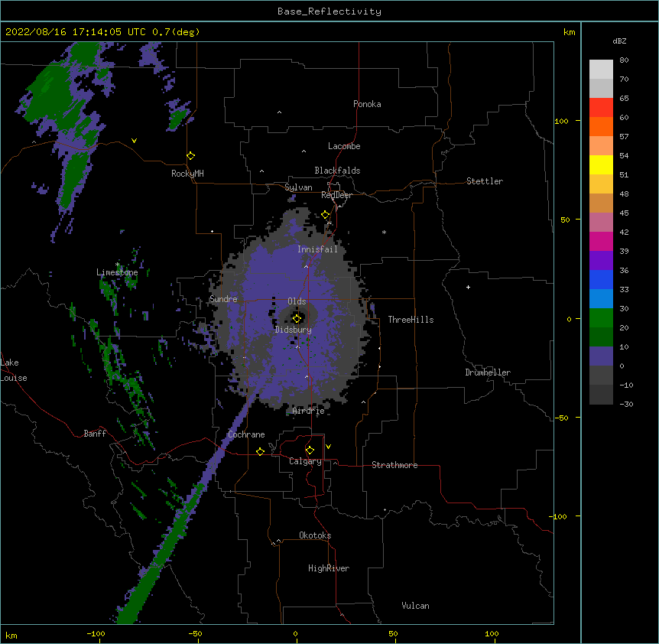Click the Calgary city label

pos(305,461)
